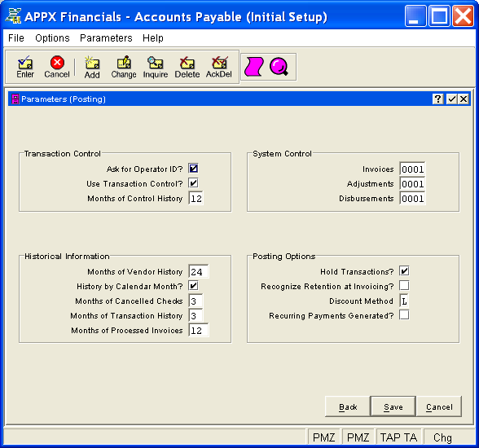Open the panel help question-mark button

tap(438, 99)
